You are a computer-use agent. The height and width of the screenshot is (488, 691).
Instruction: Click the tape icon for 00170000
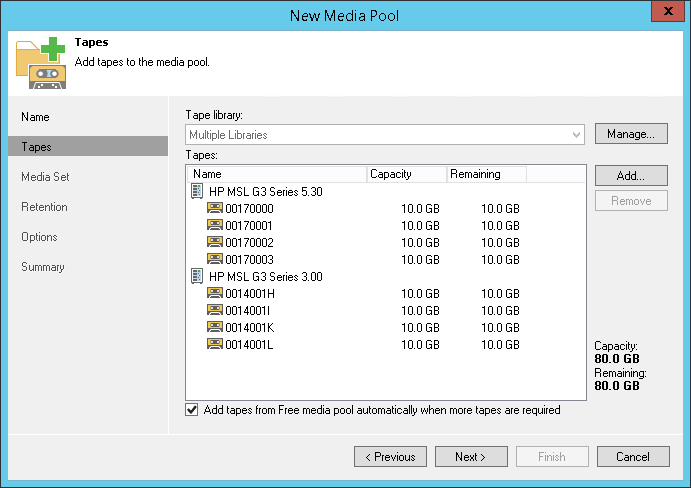pos(215,208)
